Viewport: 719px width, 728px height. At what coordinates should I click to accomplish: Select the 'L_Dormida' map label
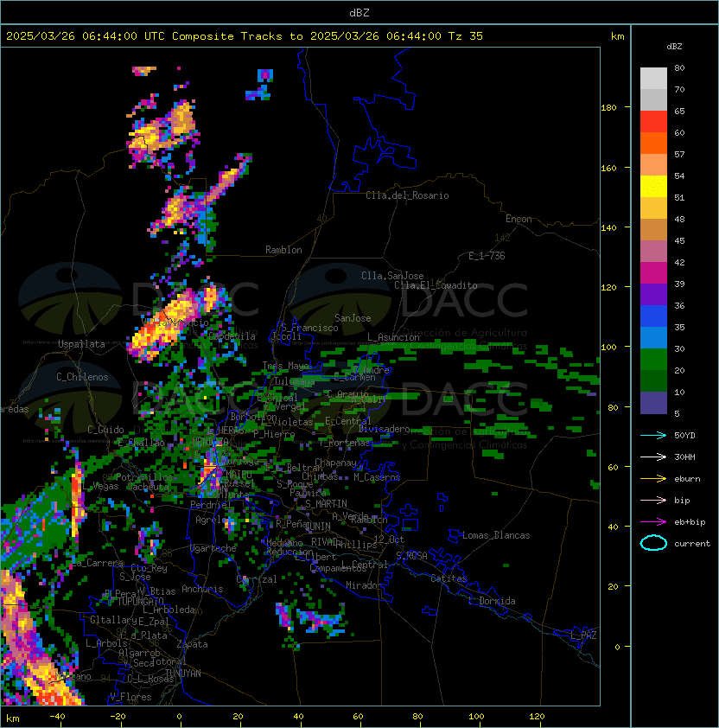tap(492, 601)
